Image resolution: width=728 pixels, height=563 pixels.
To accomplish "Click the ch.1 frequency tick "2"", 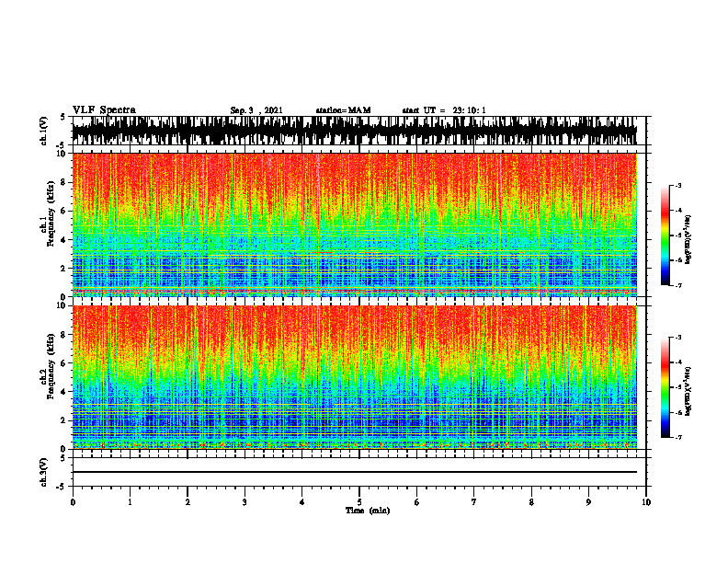I will [x=64, y=269].
